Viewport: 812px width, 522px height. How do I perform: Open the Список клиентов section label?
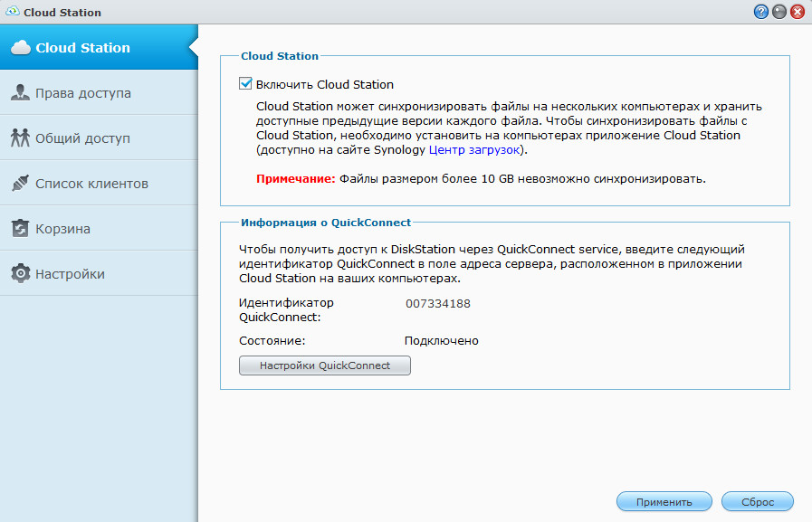point(91,184)
